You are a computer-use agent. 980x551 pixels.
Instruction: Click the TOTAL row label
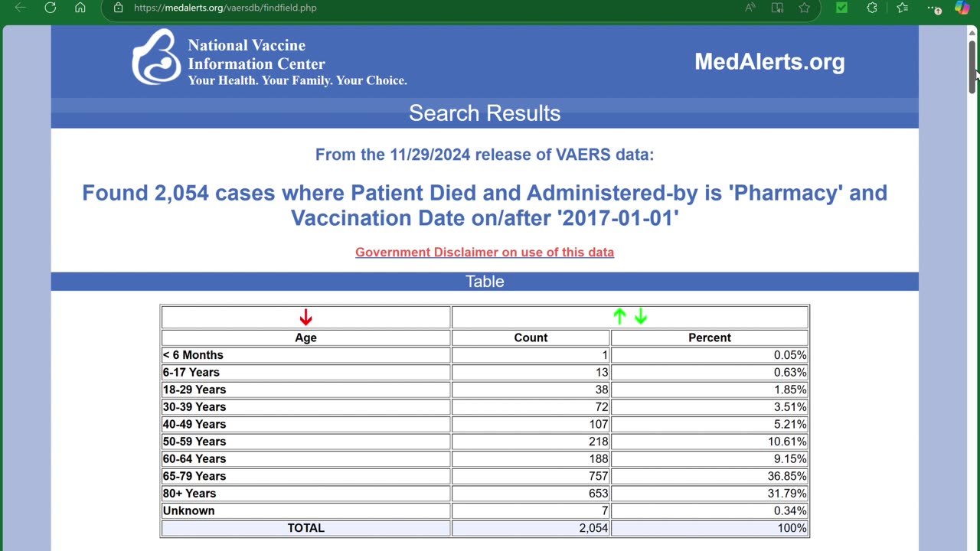point(305,528)
